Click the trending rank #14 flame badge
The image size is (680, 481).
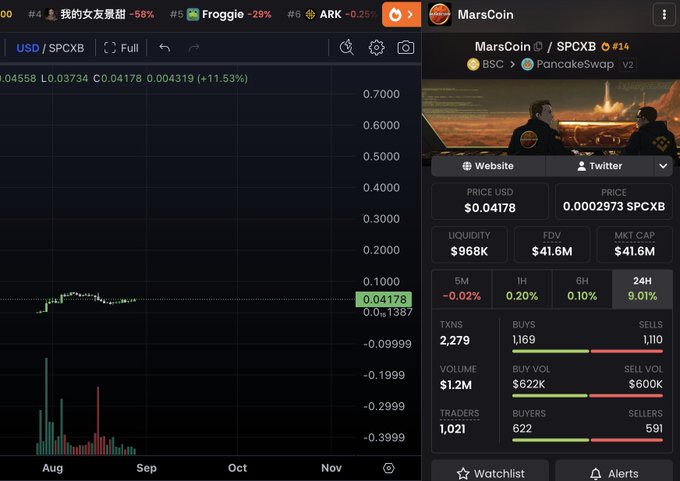coord(615,46)
